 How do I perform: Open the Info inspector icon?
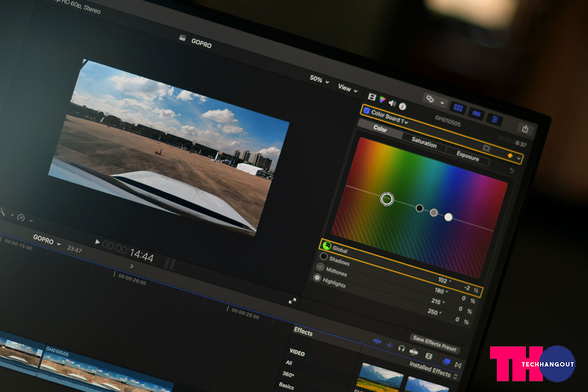click(402, 106)
